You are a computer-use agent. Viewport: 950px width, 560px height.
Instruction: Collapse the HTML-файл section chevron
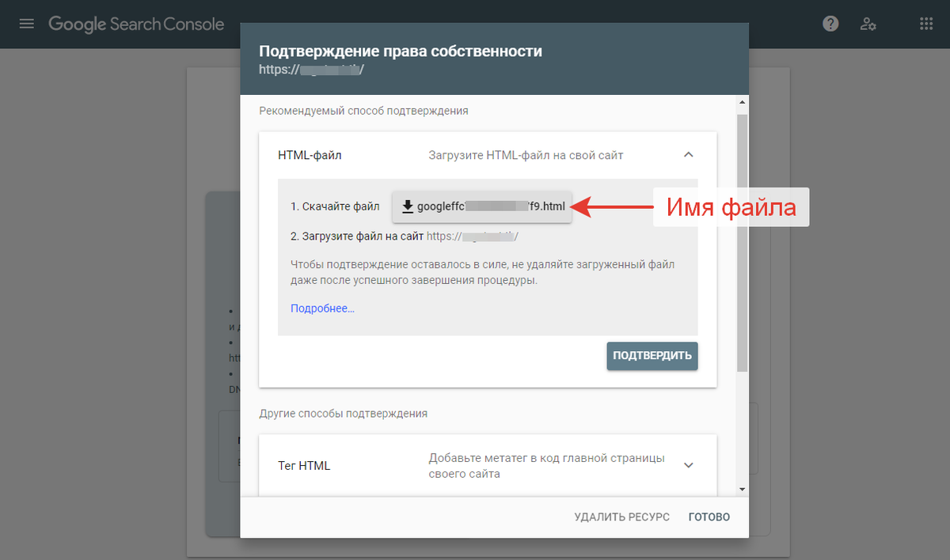[x=688, y=155]
